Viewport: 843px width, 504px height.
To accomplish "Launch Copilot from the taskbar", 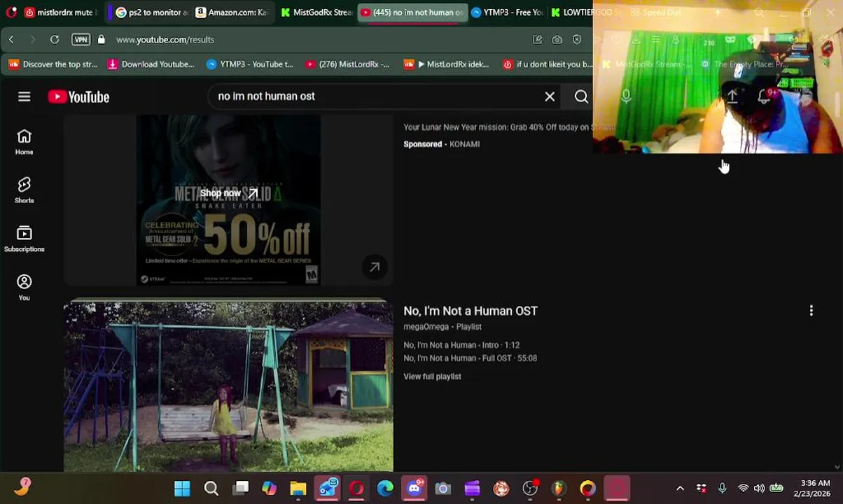I will pos(269,489).
